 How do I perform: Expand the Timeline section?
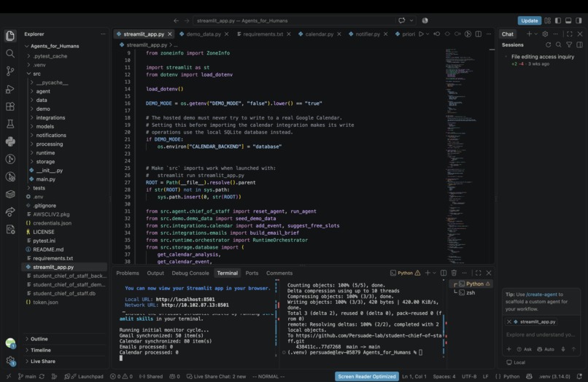(41, 350)
